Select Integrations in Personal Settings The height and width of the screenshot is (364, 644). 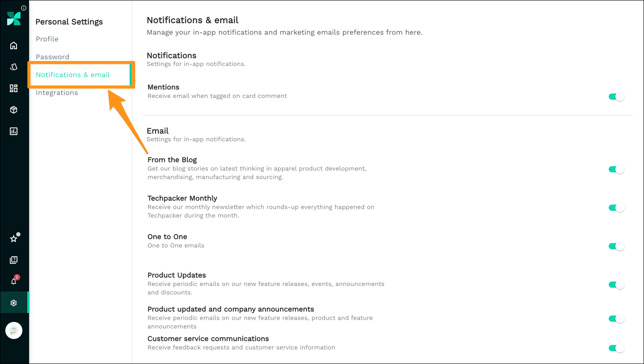[x=57, y=93]
